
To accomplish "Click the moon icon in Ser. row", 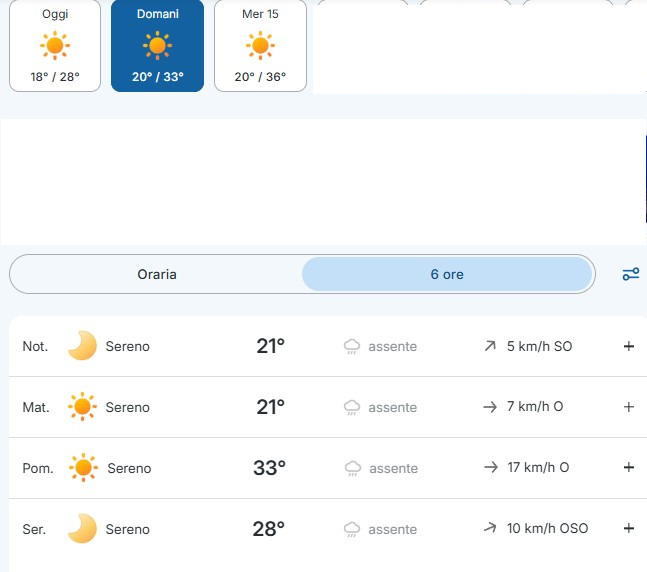I will tap(82, 528).
